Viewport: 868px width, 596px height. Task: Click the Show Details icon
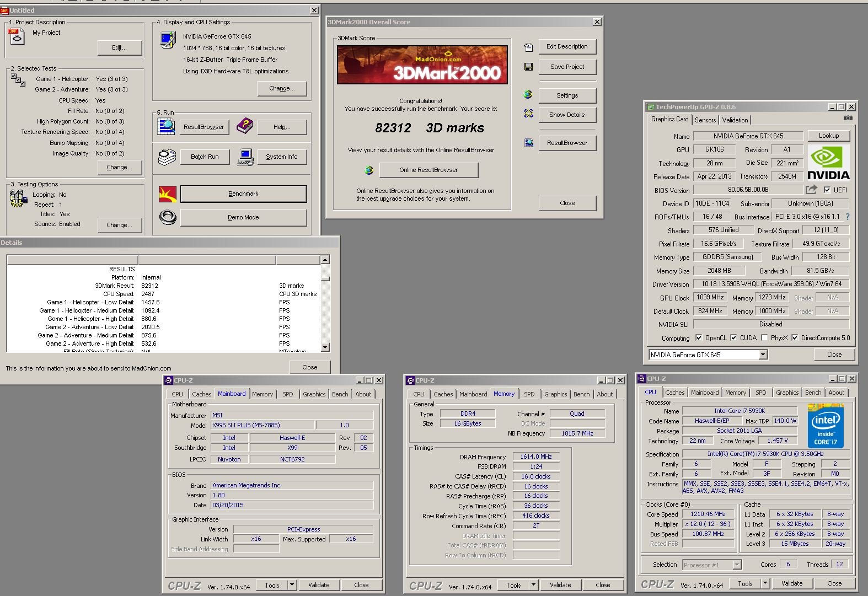pyautogui.click(x=528, y=114)
